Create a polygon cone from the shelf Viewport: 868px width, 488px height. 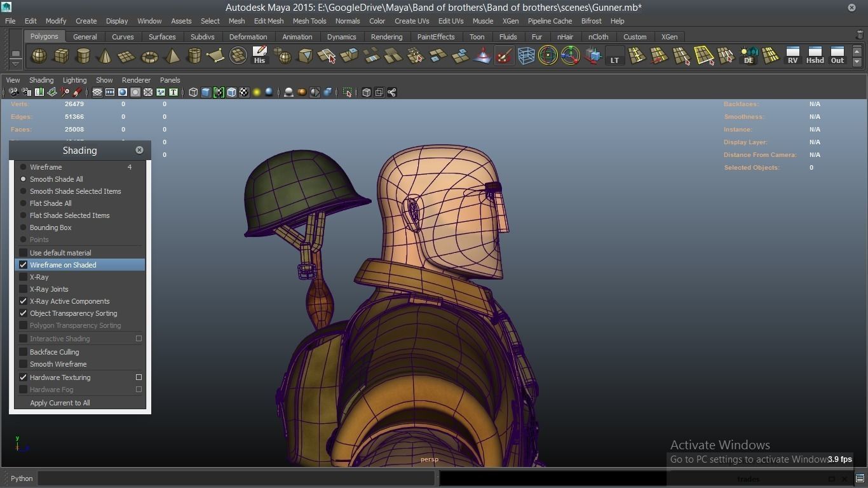pyautogui.click(x=105, y=56)
